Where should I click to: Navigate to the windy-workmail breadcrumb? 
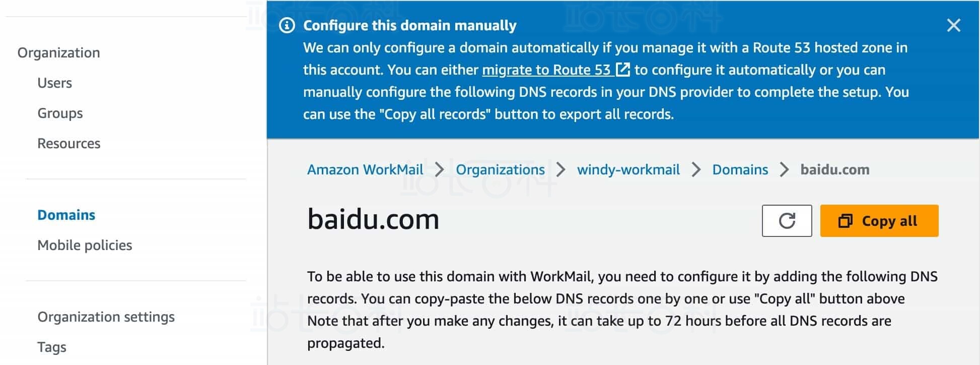click(628, 169)
